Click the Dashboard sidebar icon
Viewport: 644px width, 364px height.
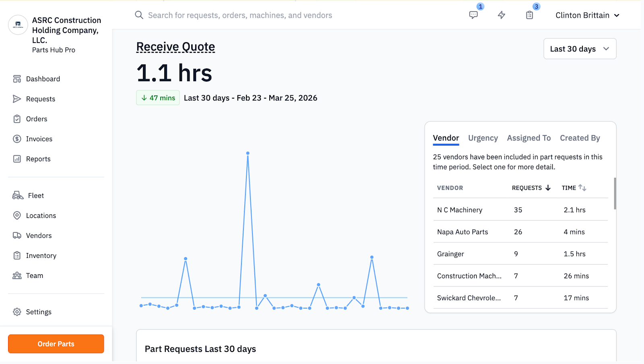coord(17,79)
